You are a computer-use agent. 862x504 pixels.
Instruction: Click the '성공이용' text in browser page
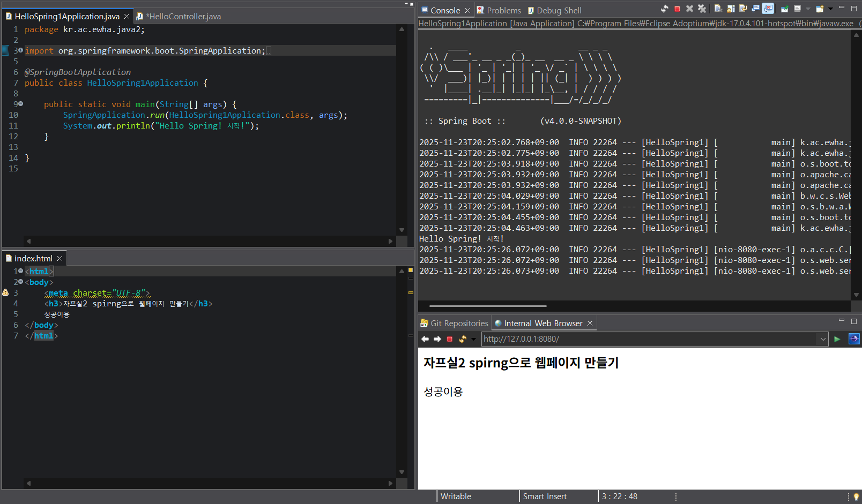(443, 392)
